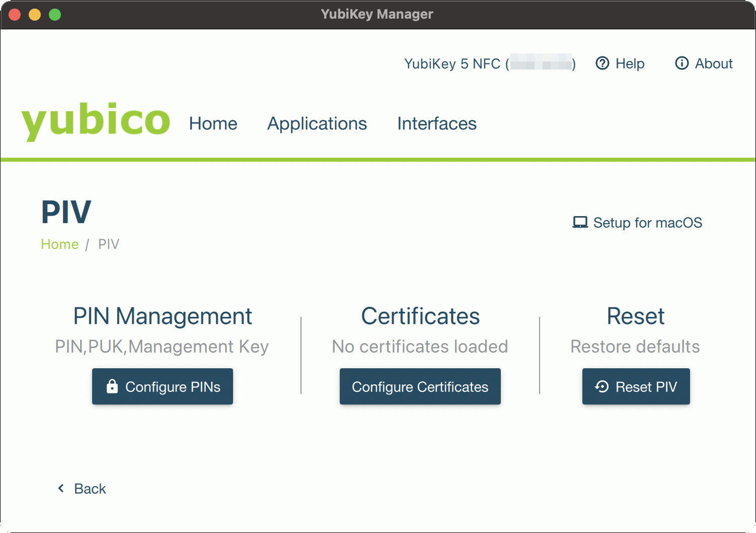Switch to the Home navigation item

pos(213,123)
